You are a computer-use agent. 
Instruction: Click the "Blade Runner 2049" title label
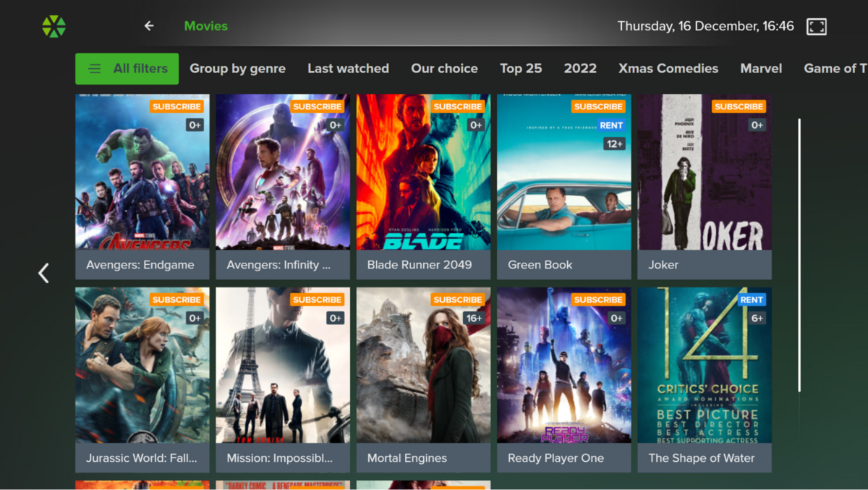pos(420,265)
